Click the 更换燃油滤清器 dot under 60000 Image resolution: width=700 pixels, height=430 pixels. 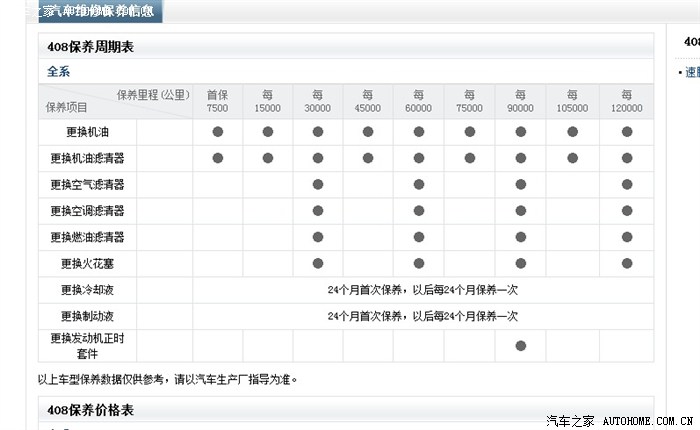click(x=419, y=237)
